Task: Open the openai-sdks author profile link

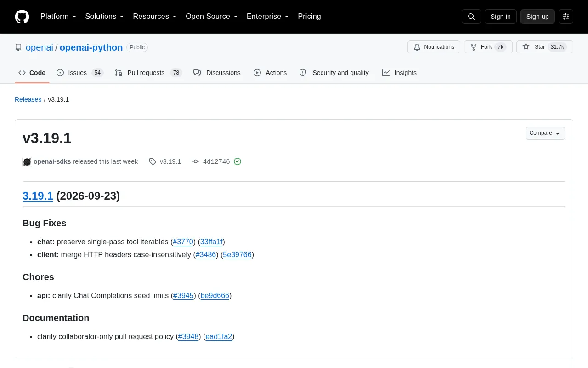Action: pyautogui.click(x=52, y=161)
